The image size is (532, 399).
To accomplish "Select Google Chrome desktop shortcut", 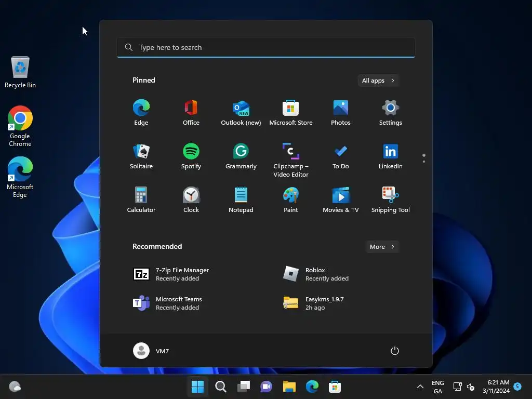I will coord(20,126).
